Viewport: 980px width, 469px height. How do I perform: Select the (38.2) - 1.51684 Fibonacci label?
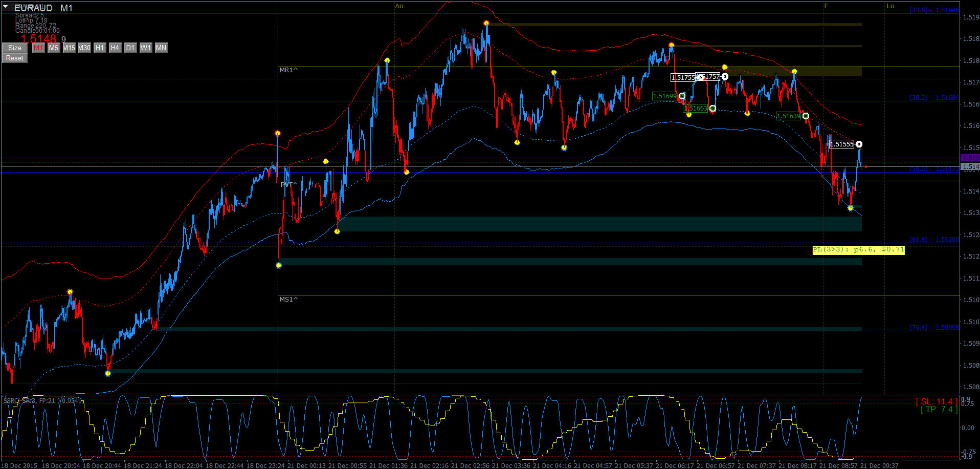tap(934, 98)
